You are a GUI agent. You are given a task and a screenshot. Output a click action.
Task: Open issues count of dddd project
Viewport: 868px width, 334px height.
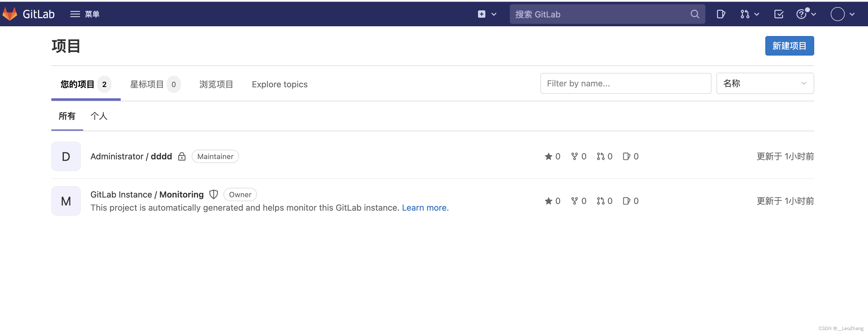631,156
